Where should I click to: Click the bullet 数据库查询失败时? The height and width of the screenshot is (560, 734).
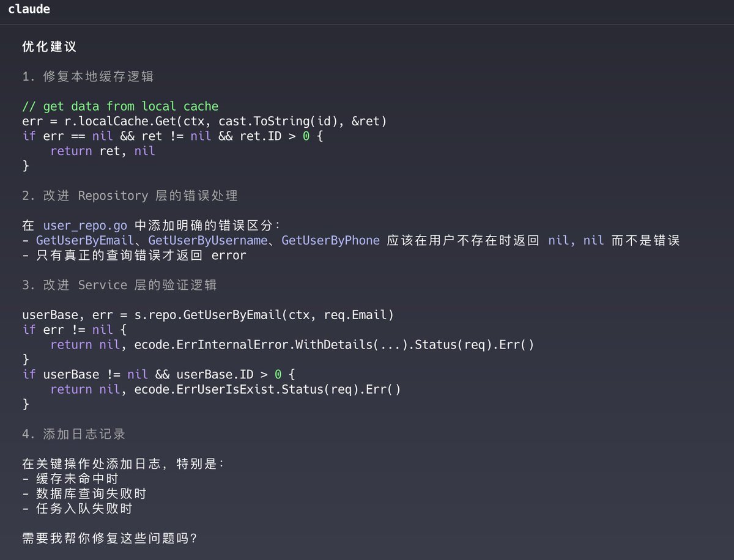[83, 493]
